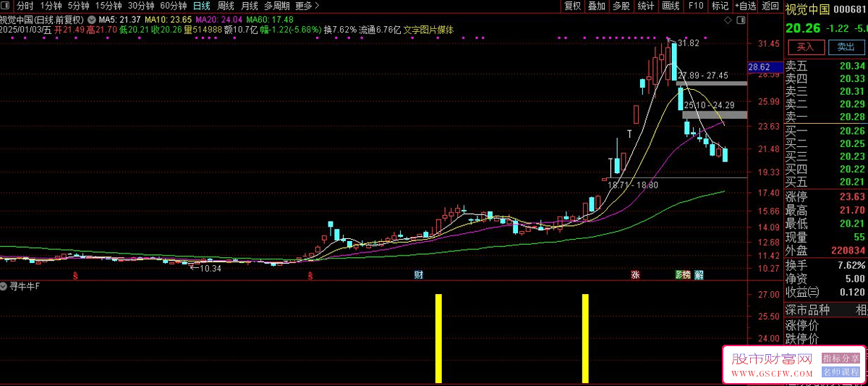Open the 复权 adjustment menu

coord(572,6)
